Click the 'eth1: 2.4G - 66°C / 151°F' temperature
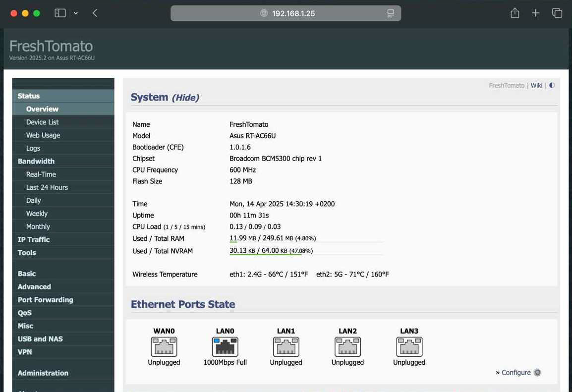This screenshot has height=392, width=572. pos(269,274)
